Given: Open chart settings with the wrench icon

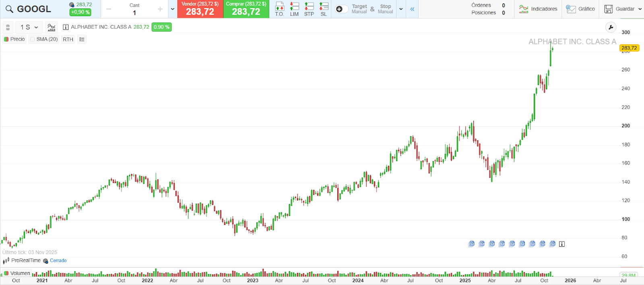Looking at the screenshot, I should [x=611, y=27].
